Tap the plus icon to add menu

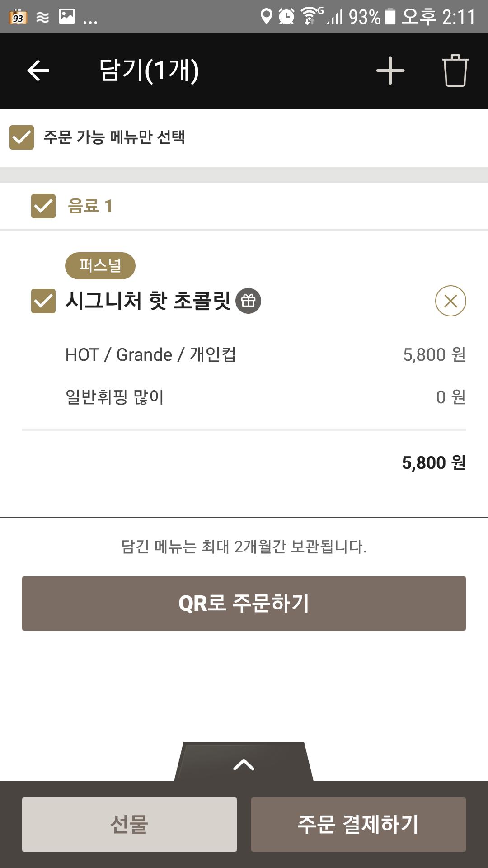(x=390, y=71)
